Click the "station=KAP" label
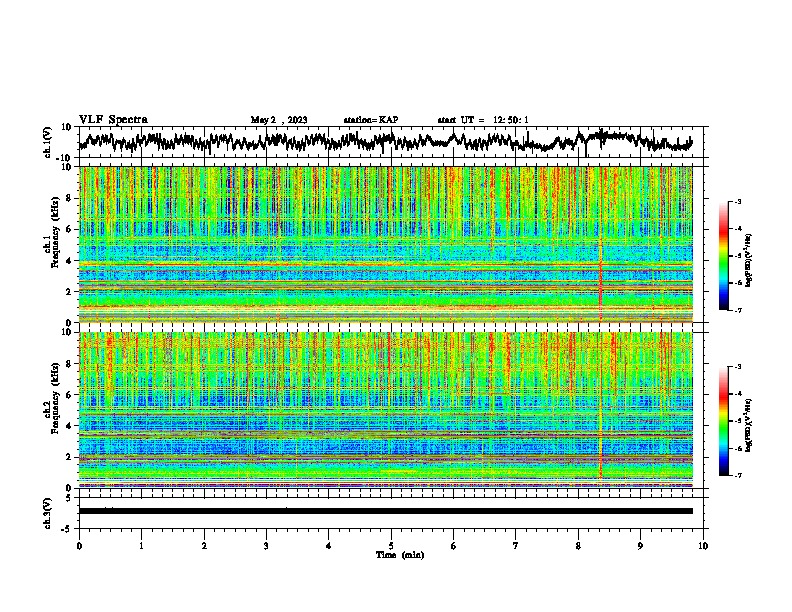The image size is (792, 612). (x=371, y=120)
